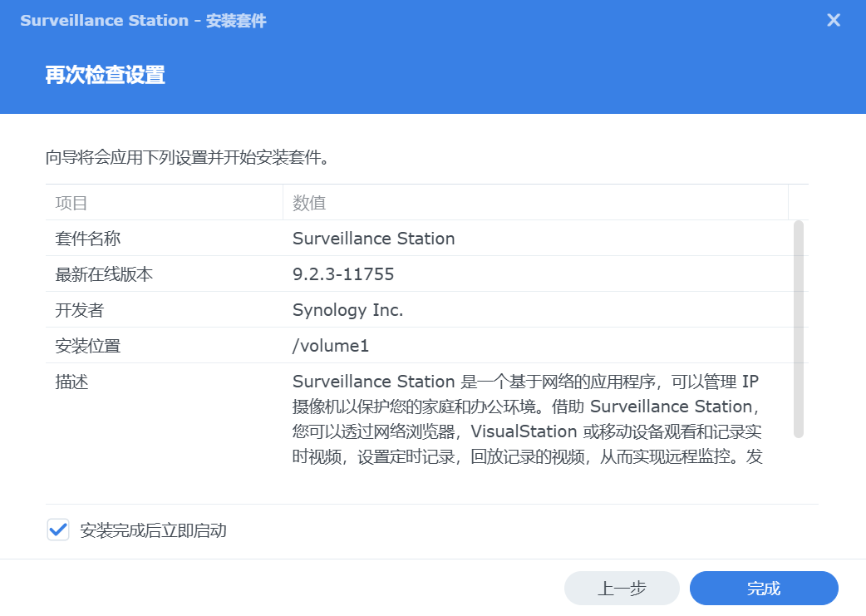The height and width of the screenshot is (616, 866).
Task: Click the 完成 button
Action: (x=764, y=589)
